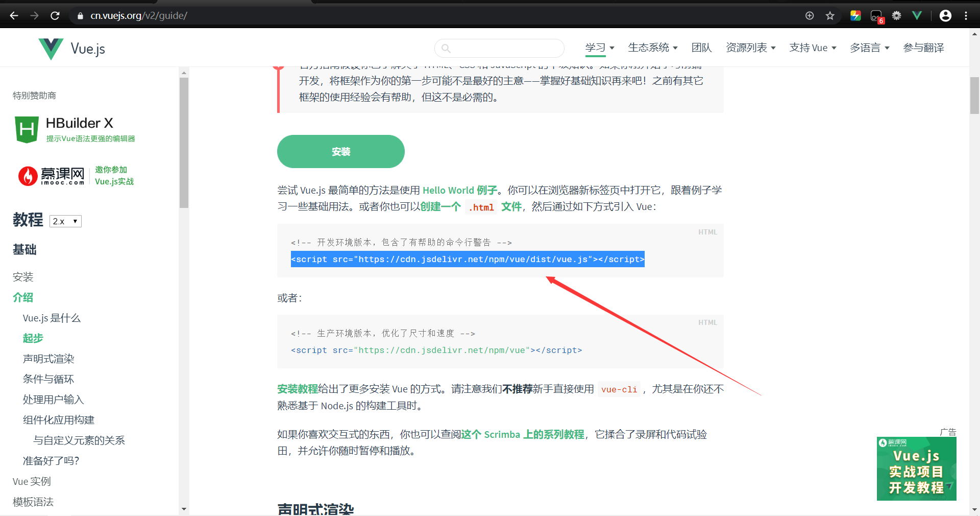Click the browser back arrow
This screenshot has height=516, width=980.
(x=14, y=16)
